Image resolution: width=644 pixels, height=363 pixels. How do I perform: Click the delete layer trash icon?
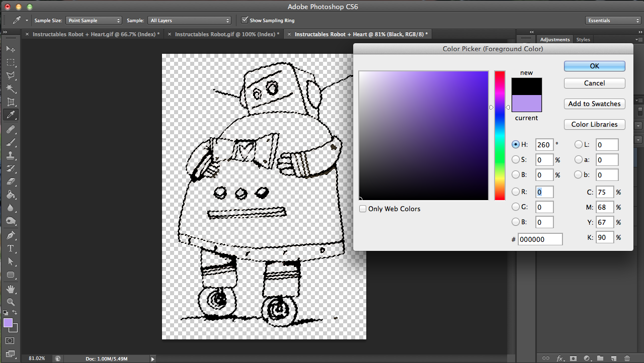click(x=627, y=358)
